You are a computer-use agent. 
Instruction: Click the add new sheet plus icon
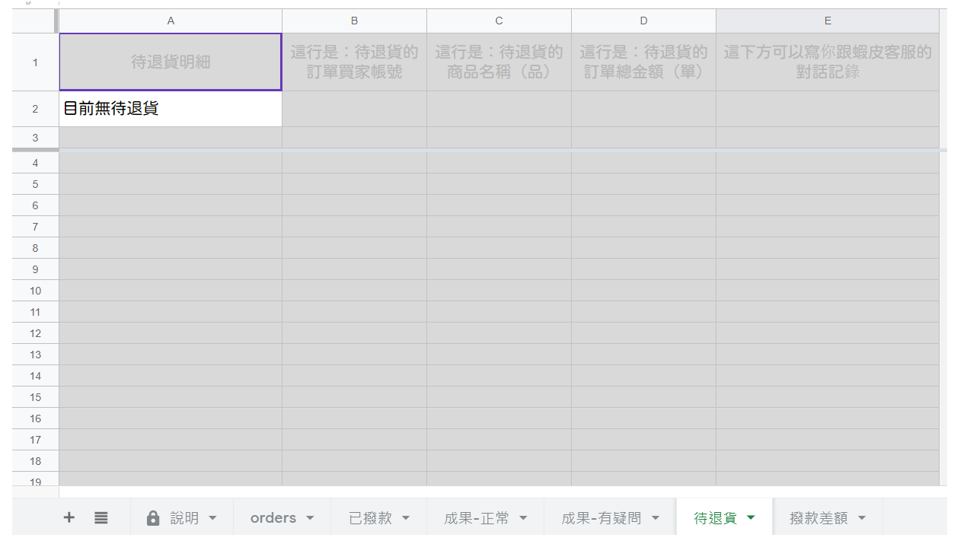tap(69, 517)
